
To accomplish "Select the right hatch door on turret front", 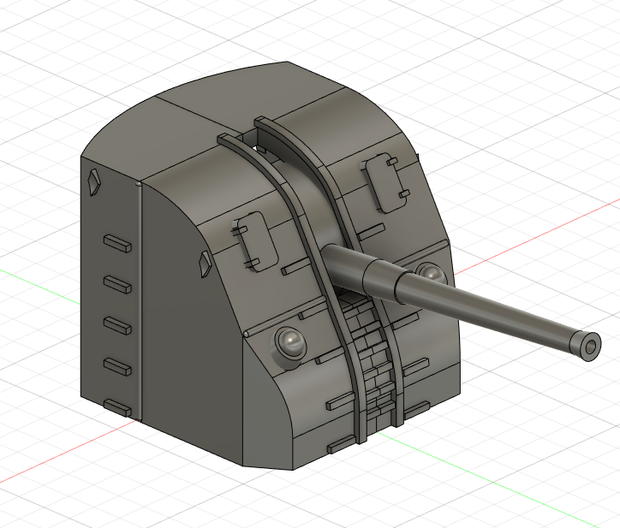I will 386,183.
